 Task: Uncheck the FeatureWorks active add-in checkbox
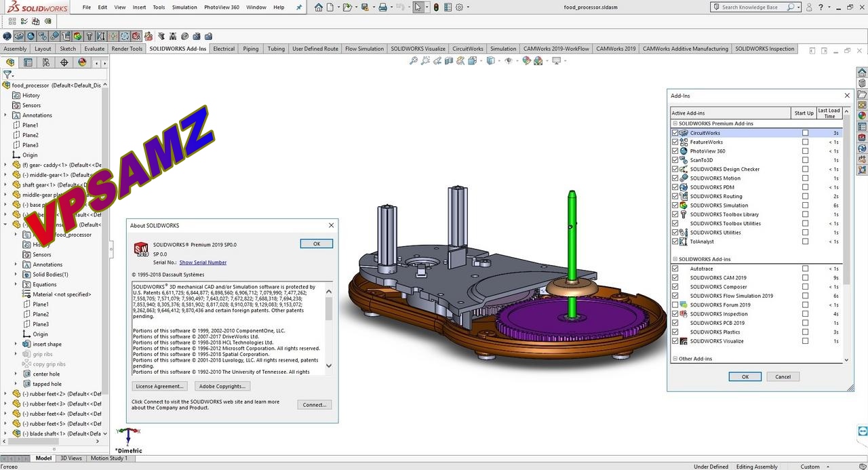[675, 142]
